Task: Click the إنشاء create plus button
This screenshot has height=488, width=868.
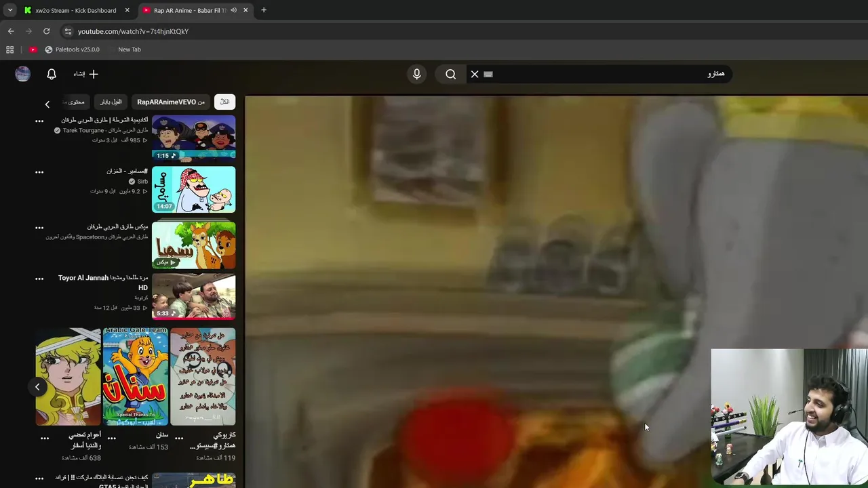Action: click(85, 74)
